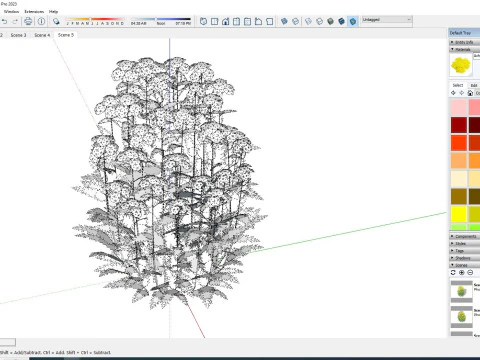The height and width of the screenshot is (360, 480).
Task: Click the materials browser Forward arrow
Action: click(462, 93)
